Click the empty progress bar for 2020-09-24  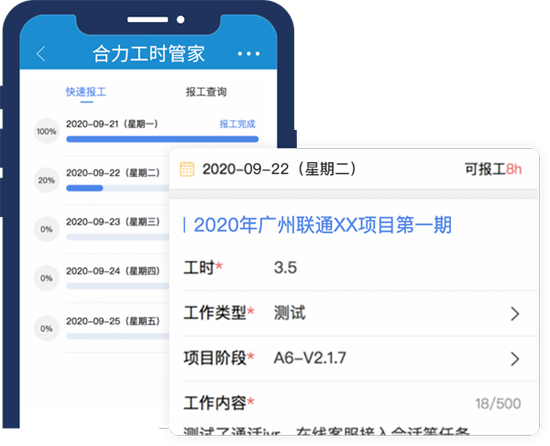118,286
